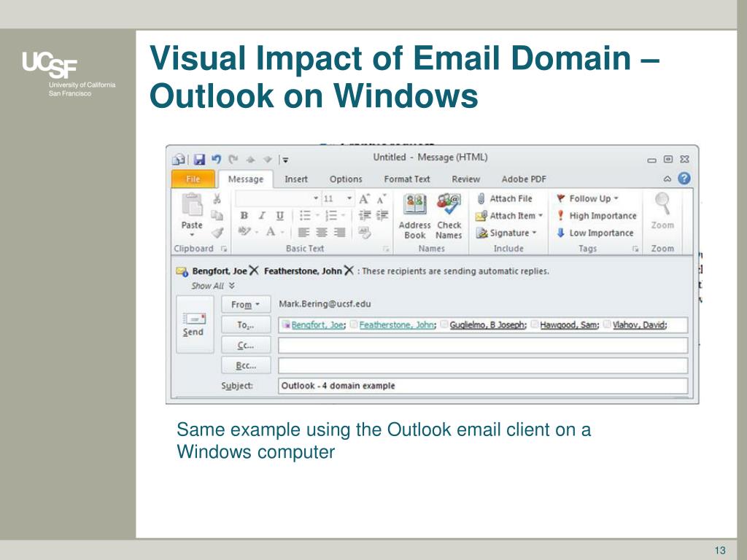Select the Format Painter brush

tap(217, 233)
